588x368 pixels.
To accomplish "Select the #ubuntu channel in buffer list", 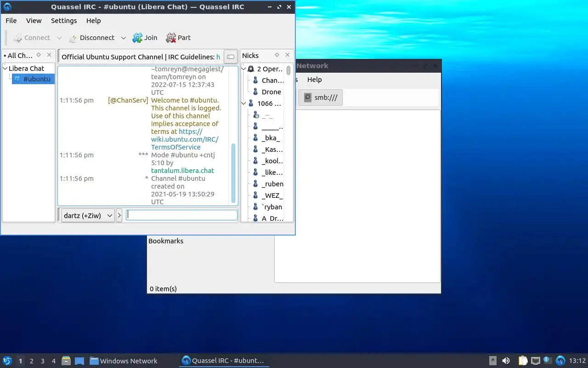I will [x=34, y=79].
